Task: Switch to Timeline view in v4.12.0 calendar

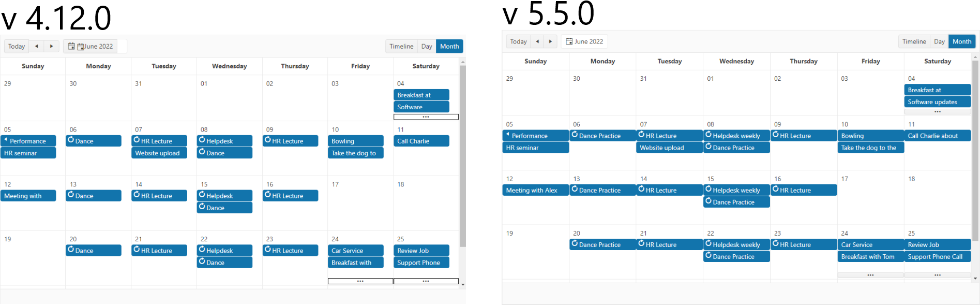Action: 401,47
